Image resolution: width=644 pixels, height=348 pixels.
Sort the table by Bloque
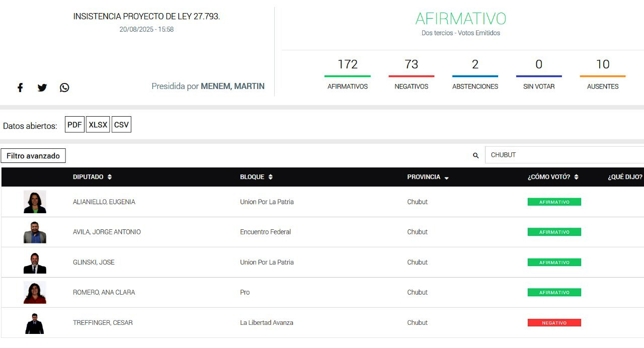pyautogui.click(x=271, y=177)
